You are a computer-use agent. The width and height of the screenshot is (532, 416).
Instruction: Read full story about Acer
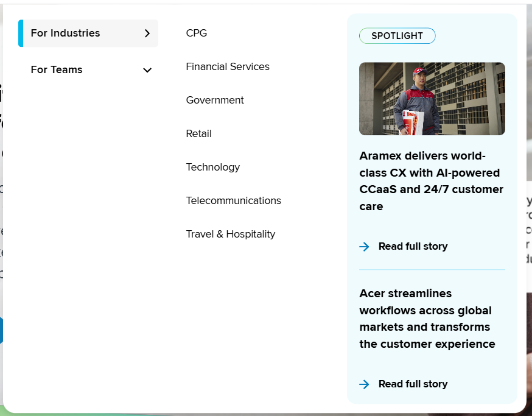point(413,384)
